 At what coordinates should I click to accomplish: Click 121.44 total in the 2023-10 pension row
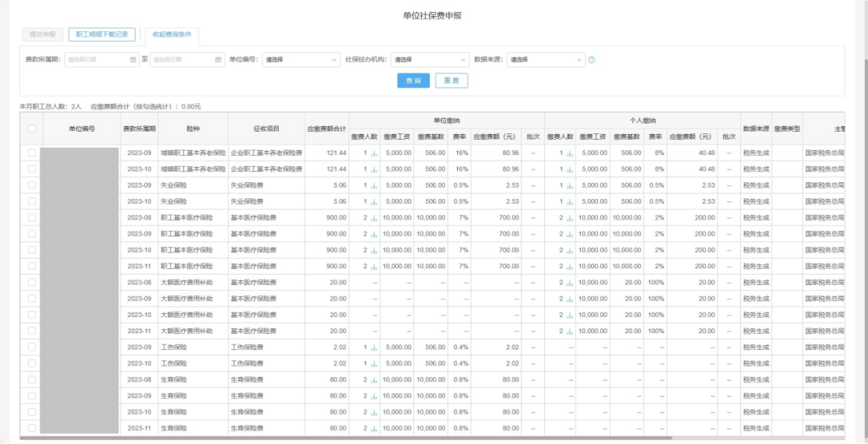[336, 169]
